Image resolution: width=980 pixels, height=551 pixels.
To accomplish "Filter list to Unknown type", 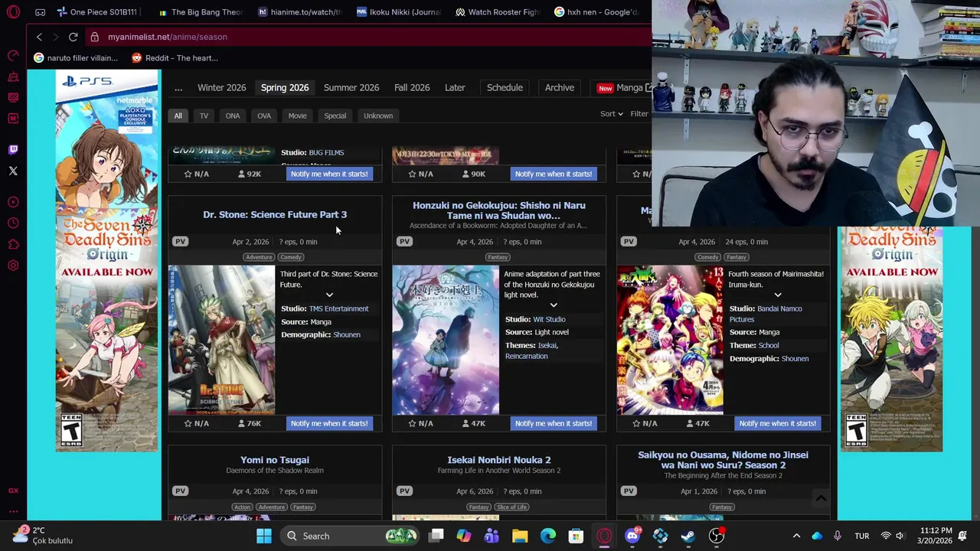I will (378, 116).
